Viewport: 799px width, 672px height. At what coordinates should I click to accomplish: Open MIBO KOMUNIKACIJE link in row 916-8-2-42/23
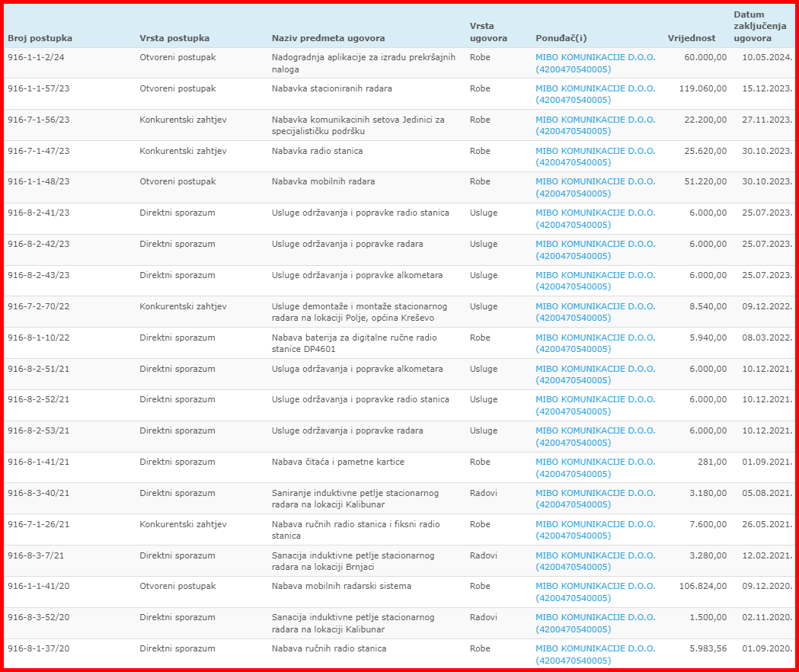coord(595,250)
